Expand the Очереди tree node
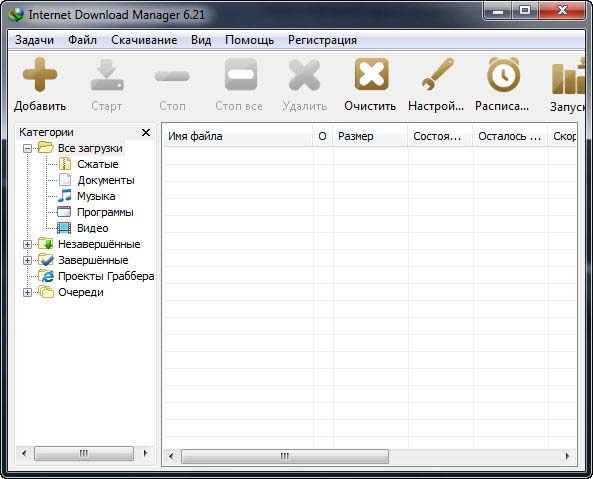The height and width of the screenshot is (479, 593). coord(27,292)
